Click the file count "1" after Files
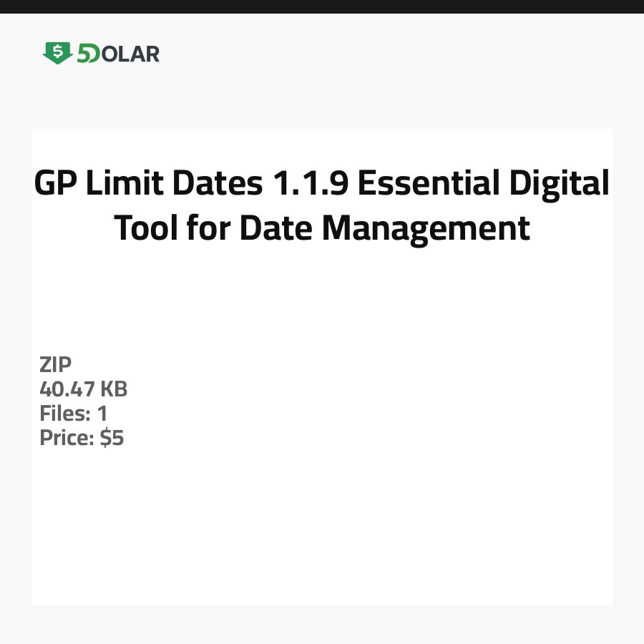Image resolution: width=644 pixels, height=644 pixels. click(102, 414)
